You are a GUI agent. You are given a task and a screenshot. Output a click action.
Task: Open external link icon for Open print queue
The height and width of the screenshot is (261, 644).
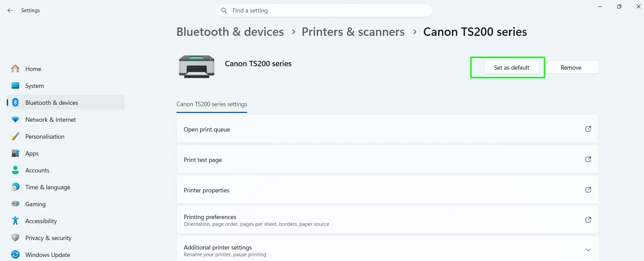(588, 129)
